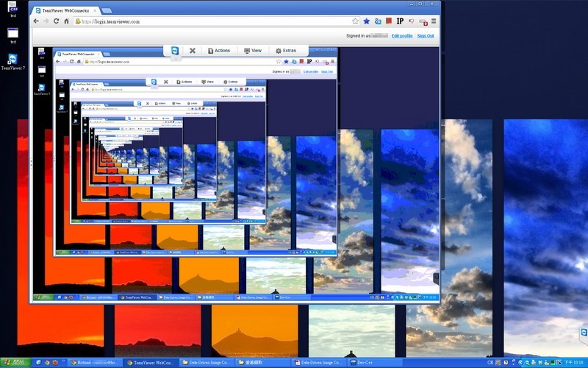Viewport: 588px width, 368px height.
Task: Reload the page with the refresh icon
Action: pos(57,21)
